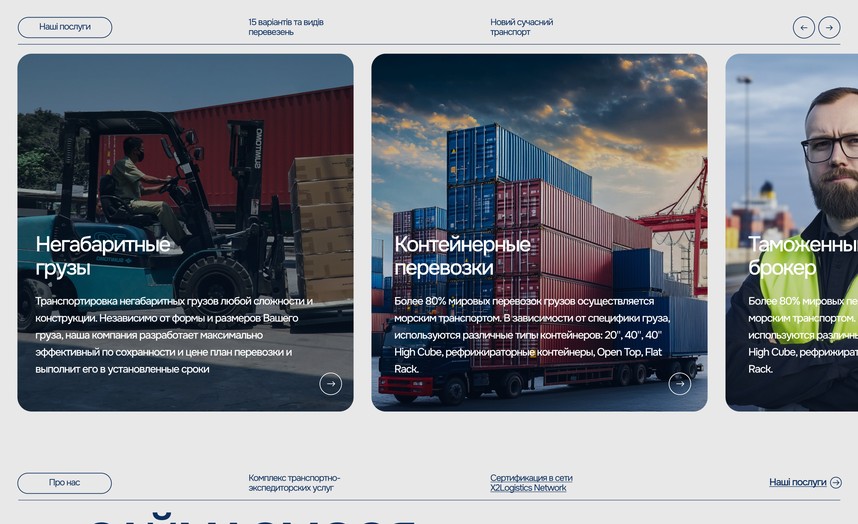
Task: Open arrow on Негабаритные грузы card
Action: [331, 384]
